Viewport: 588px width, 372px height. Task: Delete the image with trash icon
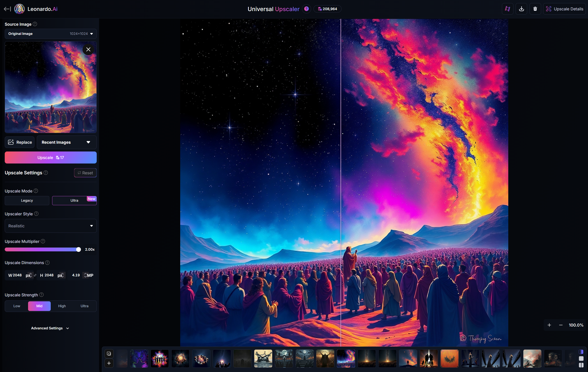click(535, 9)
